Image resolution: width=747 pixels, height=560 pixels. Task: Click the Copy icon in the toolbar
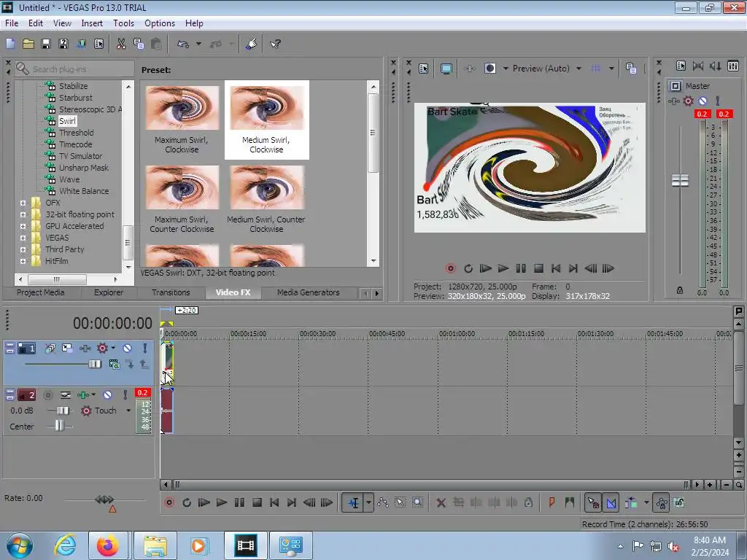coord(139,44)
